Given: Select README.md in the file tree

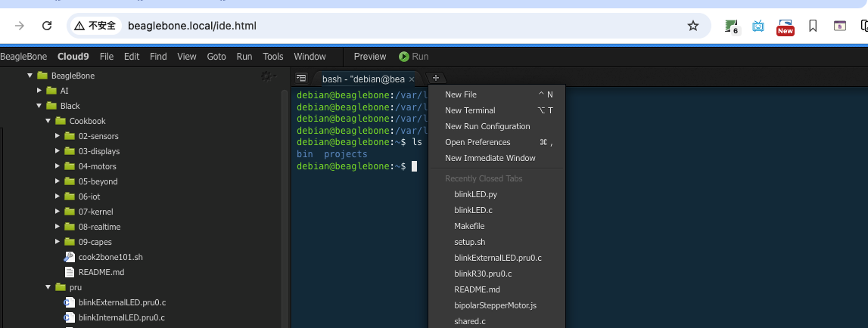Looking at the screenshot, I should (101, 272).
